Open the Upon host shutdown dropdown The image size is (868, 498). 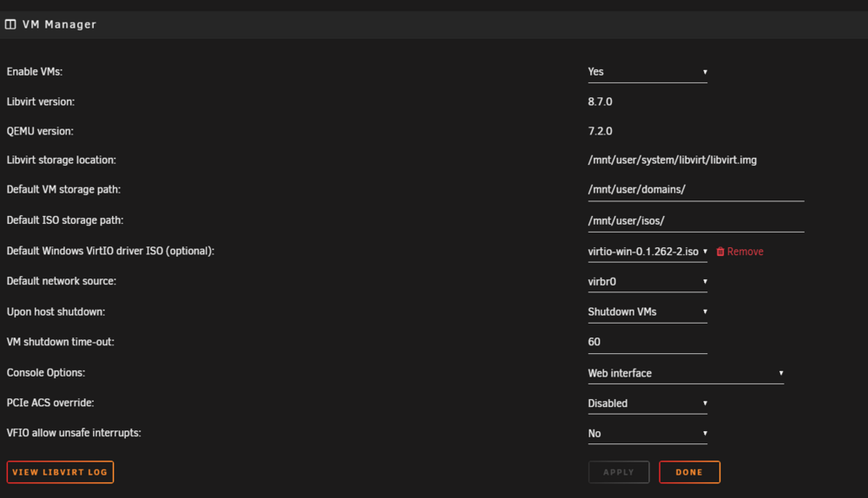[648, 312]
